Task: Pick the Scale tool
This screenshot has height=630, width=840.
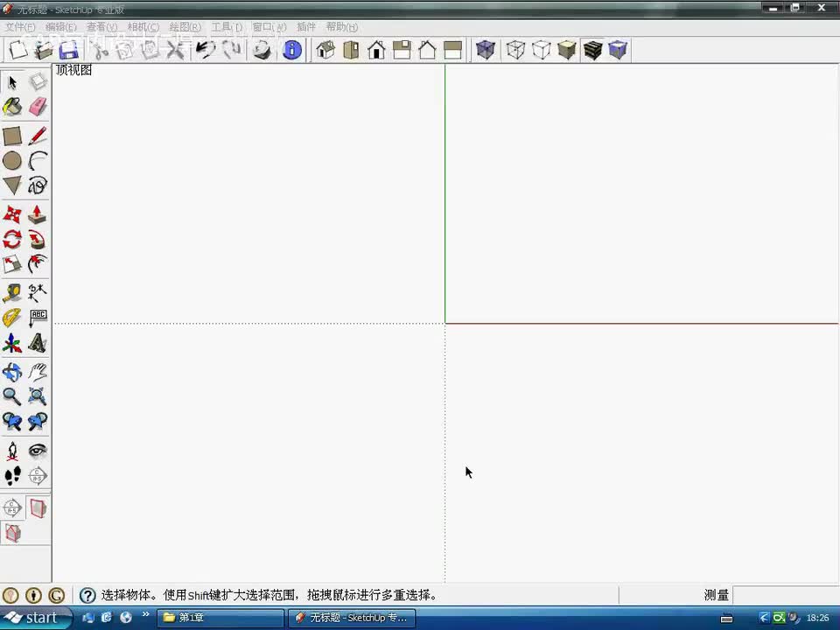Action: 12,263
